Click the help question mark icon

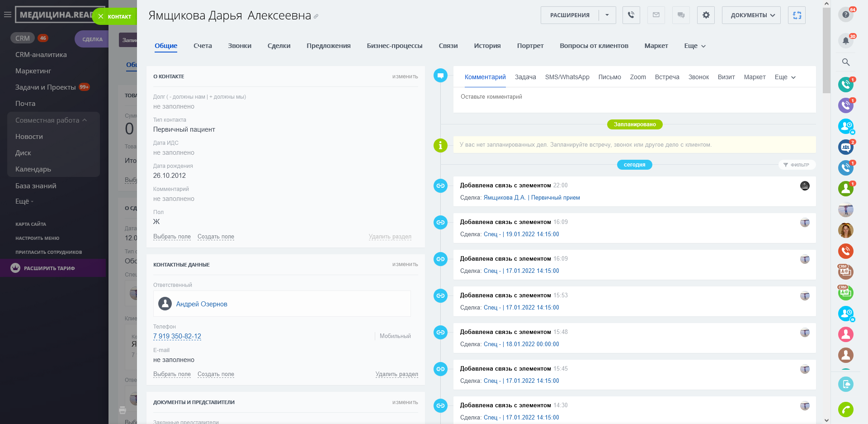(x=845, y=14)
